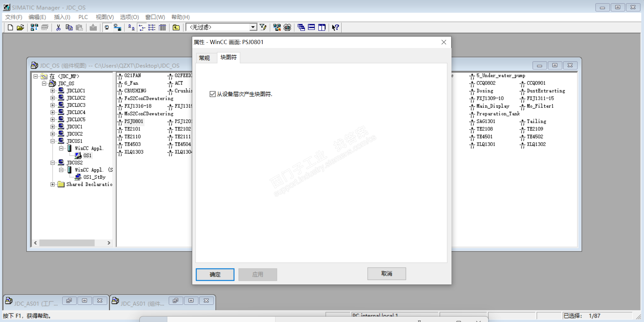Confirm dialog with 确定 button
Image resolution: width=644 pixels, height=322 pixels.
pos(215,274)
